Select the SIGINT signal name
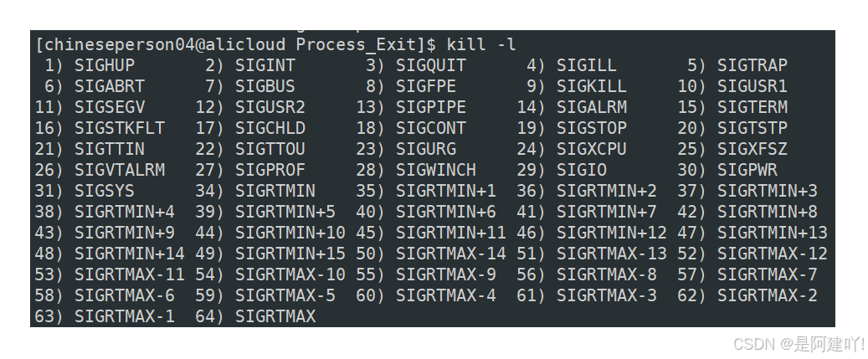The width and height of the screenshot is (868, 359). click(x=265, y=65)
